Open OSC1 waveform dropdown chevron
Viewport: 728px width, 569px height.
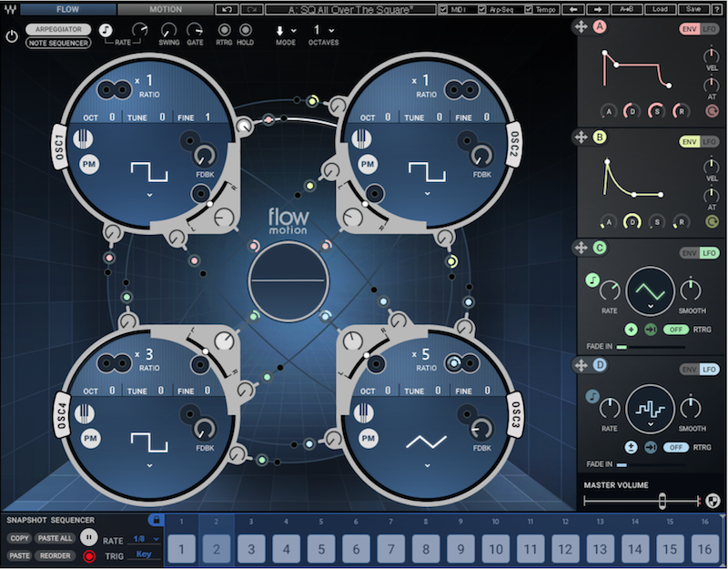pos(149,195)
